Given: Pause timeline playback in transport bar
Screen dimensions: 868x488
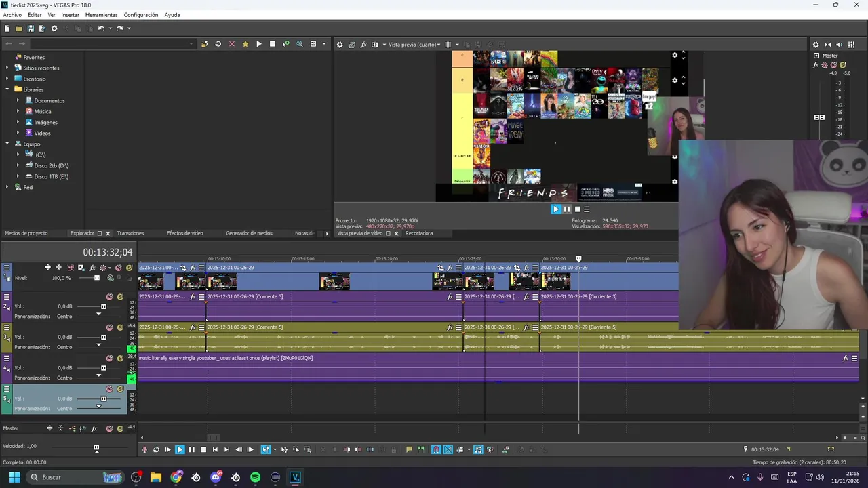Looking at the screenshot, I should (191, 449).
